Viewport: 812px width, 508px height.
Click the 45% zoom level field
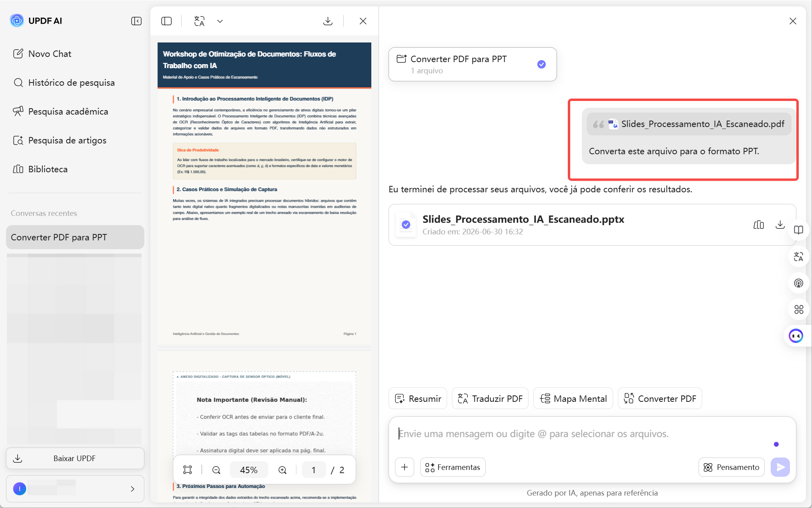click(249, 470)
